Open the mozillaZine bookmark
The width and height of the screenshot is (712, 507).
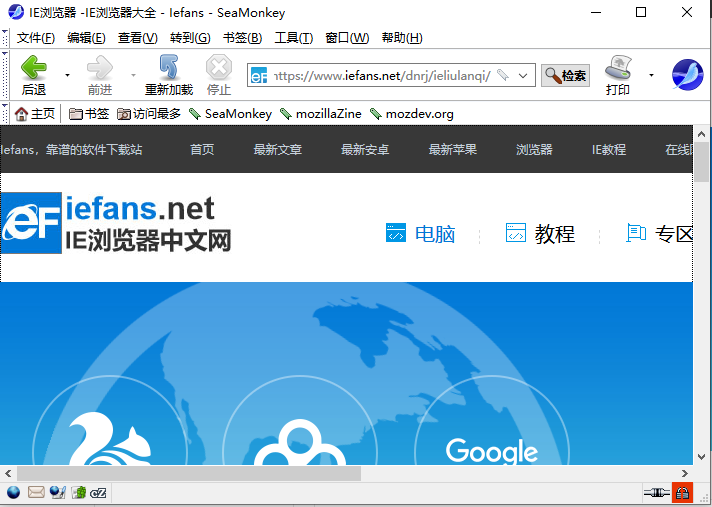321,113
